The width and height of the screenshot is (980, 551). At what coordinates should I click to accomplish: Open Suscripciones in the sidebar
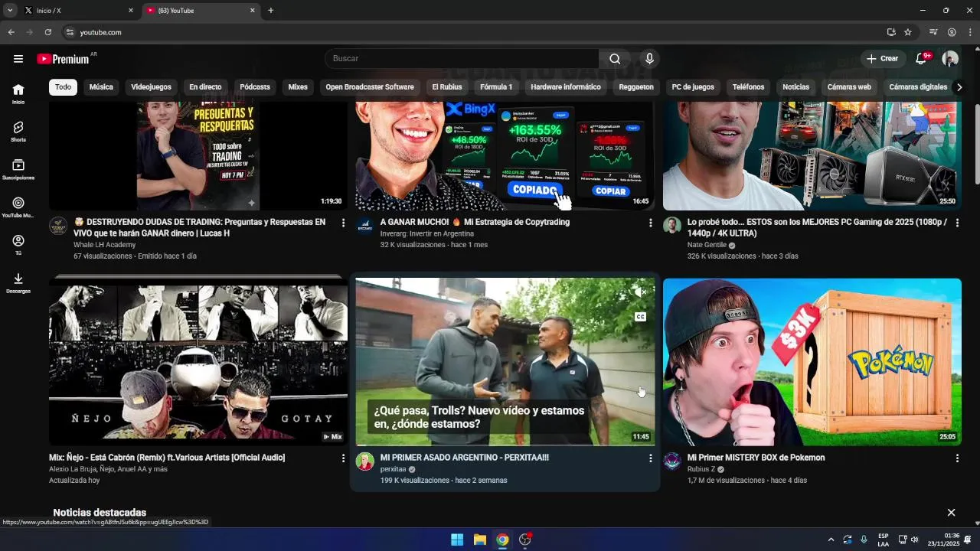(x=18, y=169)
